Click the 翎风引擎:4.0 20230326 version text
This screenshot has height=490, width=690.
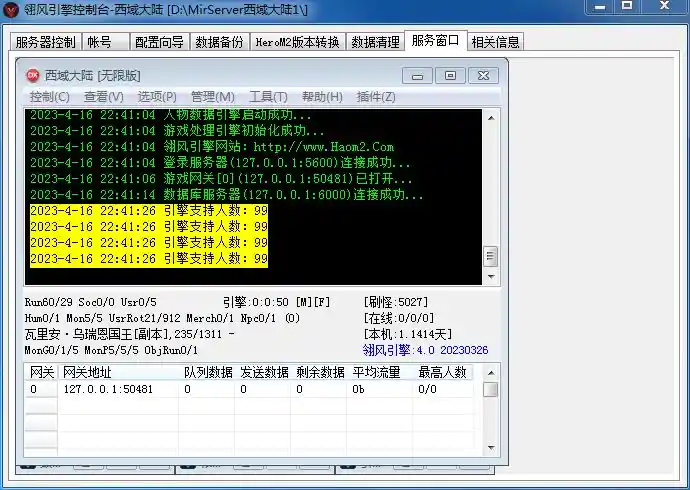425,350
